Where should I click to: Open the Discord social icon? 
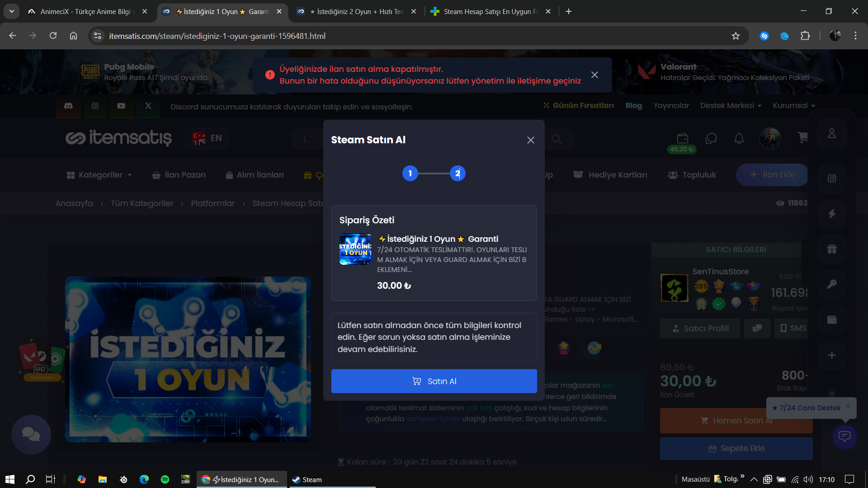[68, 106]
